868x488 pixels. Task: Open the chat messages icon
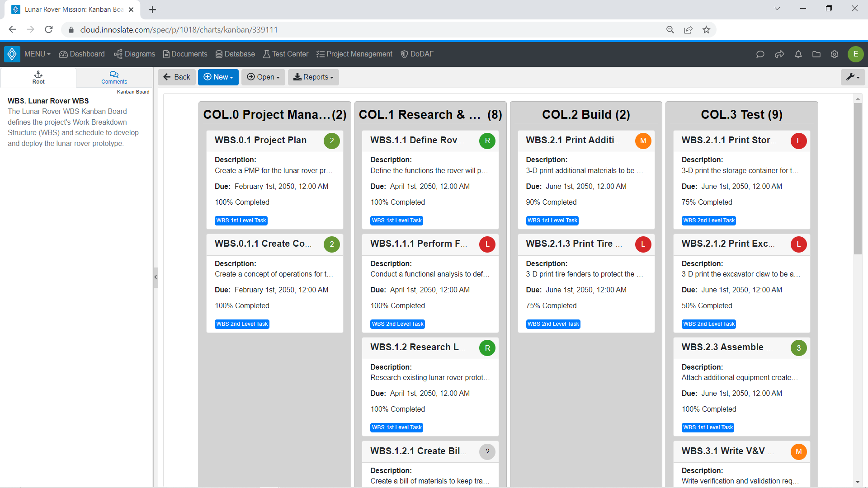(760, 54)
